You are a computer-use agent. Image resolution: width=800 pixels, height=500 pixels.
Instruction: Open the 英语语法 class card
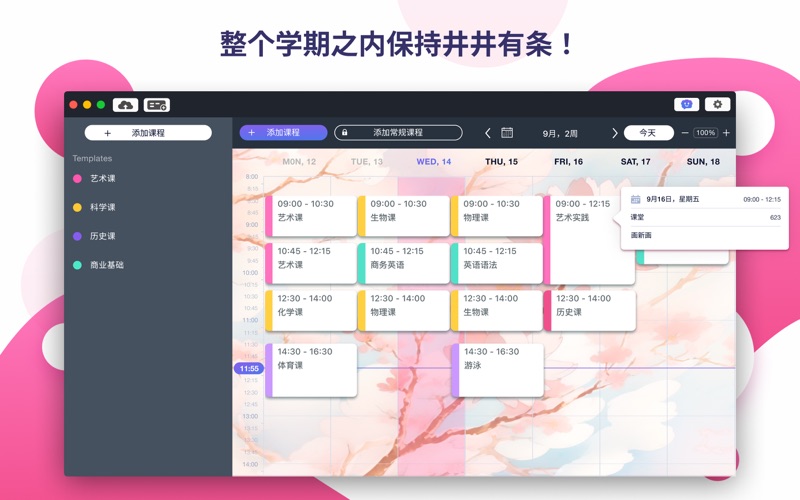click(496, 263)
